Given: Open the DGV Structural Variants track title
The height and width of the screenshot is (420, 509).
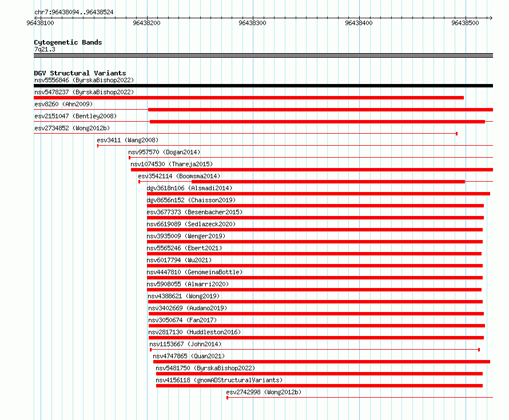Looking at the screenshot, I should [80, 73].
